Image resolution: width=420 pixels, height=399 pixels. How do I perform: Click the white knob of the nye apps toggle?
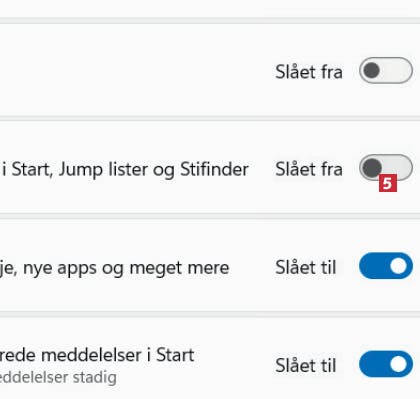click(x=398, y=266)
